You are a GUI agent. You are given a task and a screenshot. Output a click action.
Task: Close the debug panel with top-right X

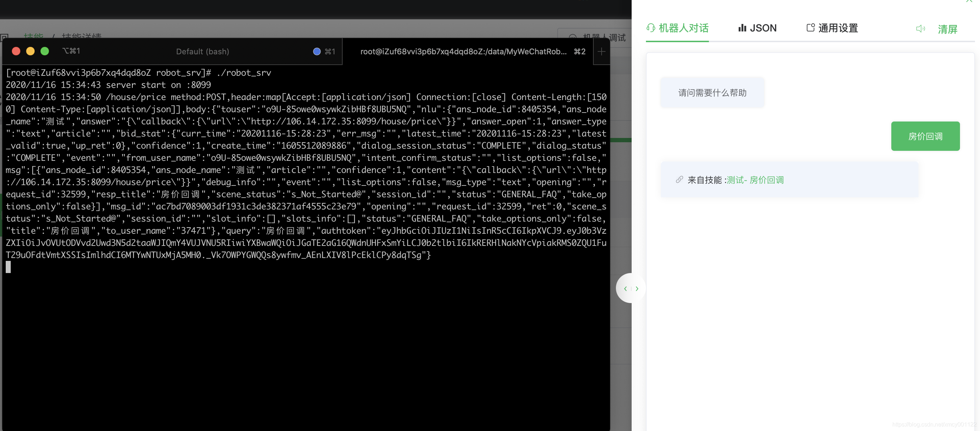pos(969,1)
